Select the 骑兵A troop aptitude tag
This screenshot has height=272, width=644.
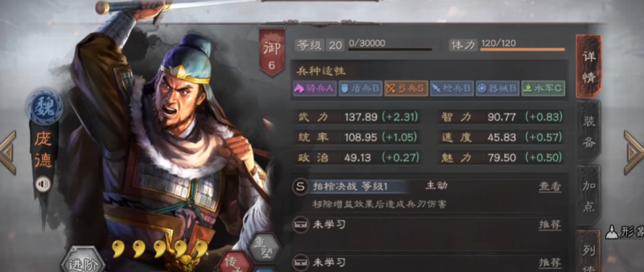pos(314,88)
